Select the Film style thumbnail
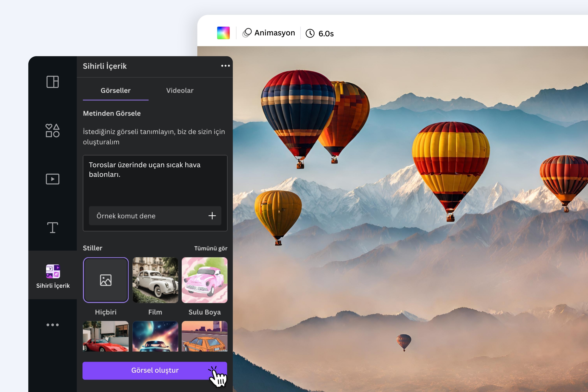The width and height of the screenshot is (588, 392). tap(155, 280)
